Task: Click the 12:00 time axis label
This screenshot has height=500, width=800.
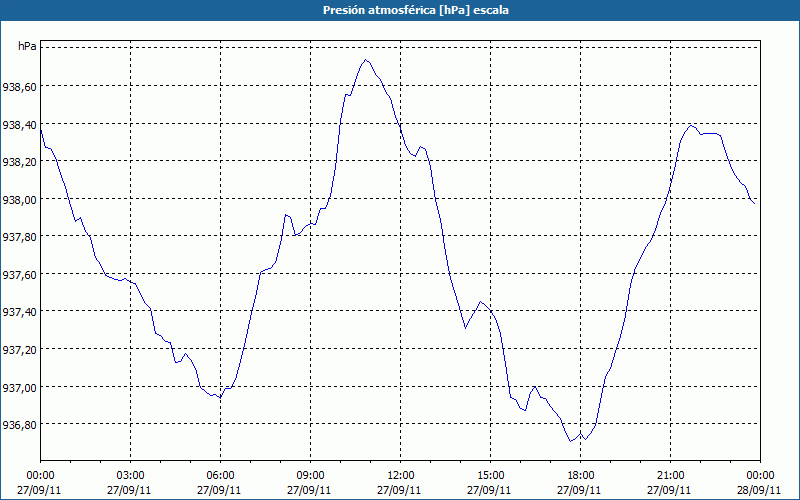Action: pos(401,476)
